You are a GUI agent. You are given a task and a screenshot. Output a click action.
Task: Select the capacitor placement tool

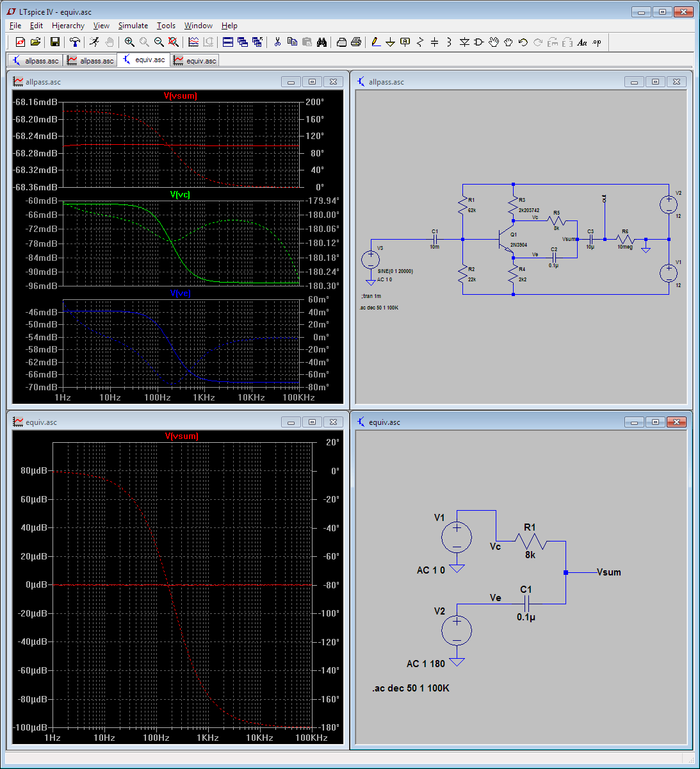coord(435,42)
